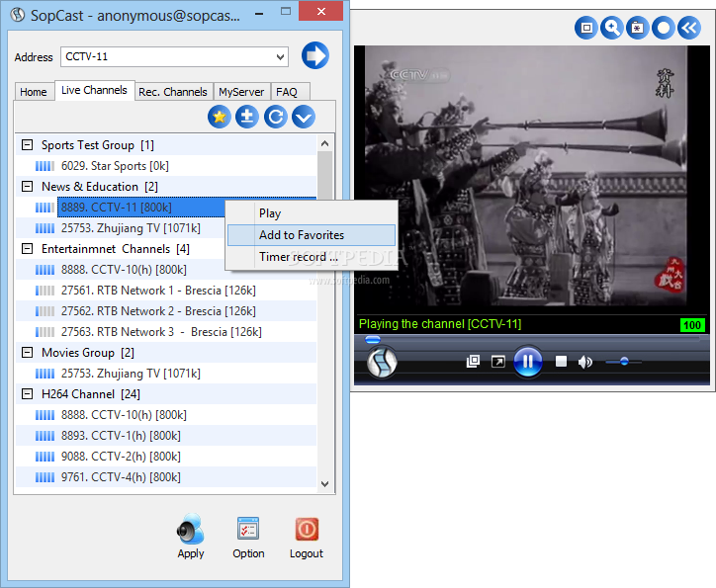Click the player collapse double-arrow icon
This screenshot has height=588, width=716.
[x=689, y=28]
